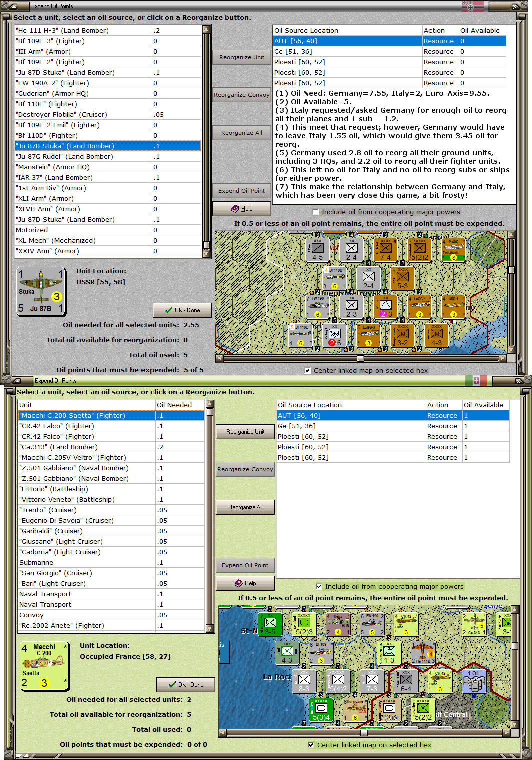Select the "Ju 87G Rudel" (Land Bomber) row
The width and height of the screenshot is (532, 760).
click(108, 156)
